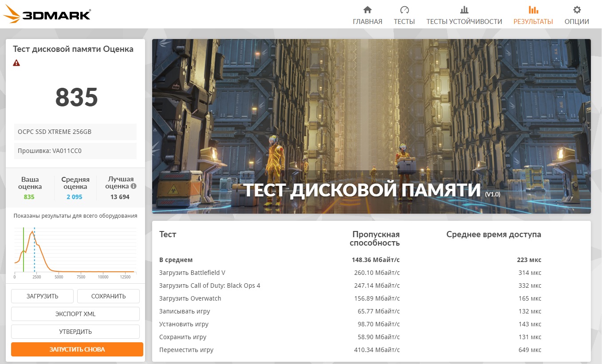Click the Загрузить Overwatch row
This screenshot has width=602, height=364.
(371, 298)
